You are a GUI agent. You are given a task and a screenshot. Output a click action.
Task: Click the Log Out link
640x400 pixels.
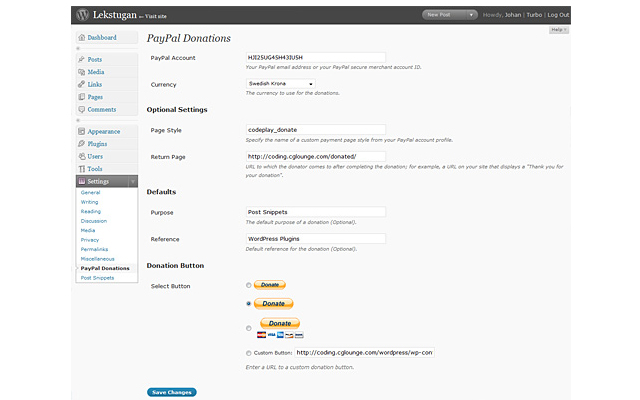coord(558,15)
